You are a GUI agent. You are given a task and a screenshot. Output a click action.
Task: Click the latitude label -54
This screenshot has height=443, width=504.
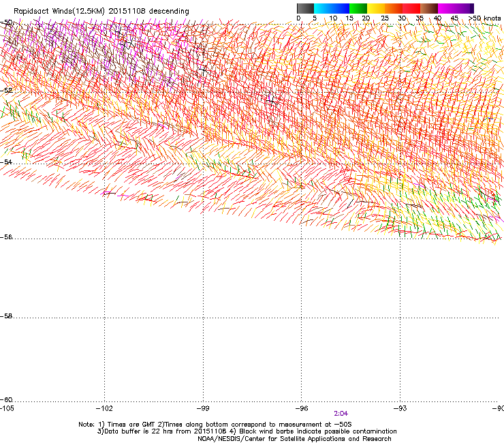[x=6, y=162]
